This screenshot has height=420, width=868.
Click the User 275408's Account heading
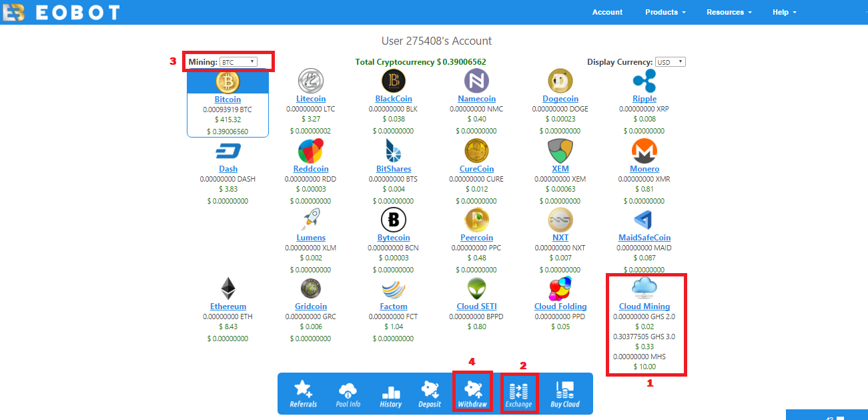coord(436,41)
